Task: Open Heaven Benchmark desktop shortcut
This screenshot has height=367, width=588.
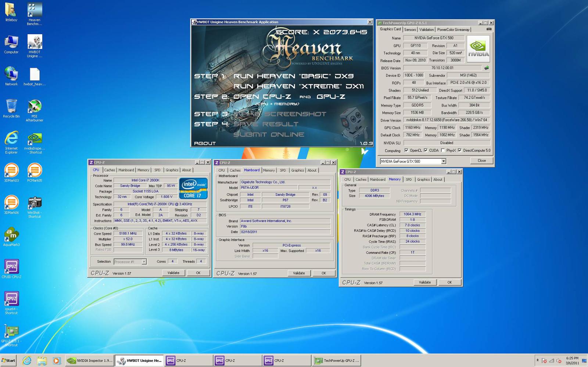Action: click(x=34, y=14)
